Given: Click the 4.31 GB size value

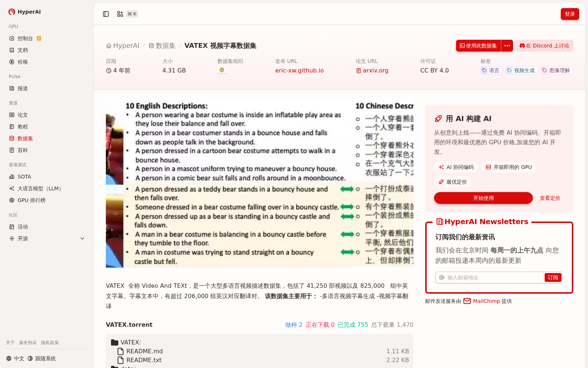Looking at the screenshot, I should point(174,70).
